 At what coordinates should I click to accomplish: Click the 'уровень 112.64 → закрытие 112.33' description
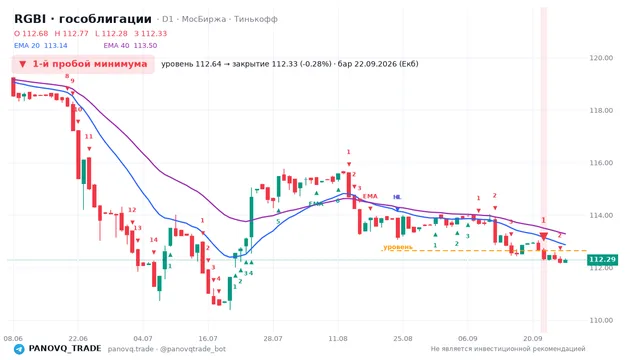point(246,64)
